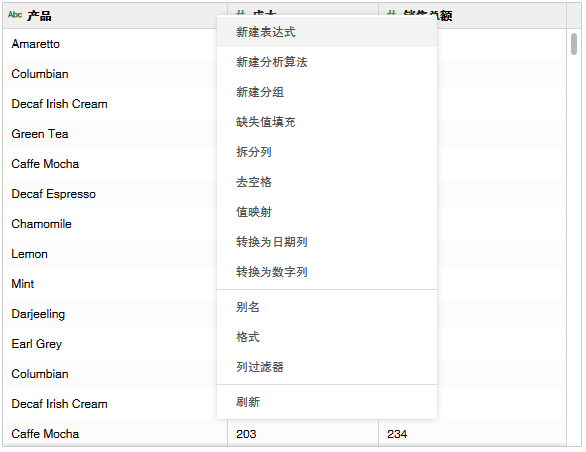Image resolution: width=586 pixels, height=452 pixels.
Task: Choose 列过滤器 menu item
Action: tap(327, 367)
